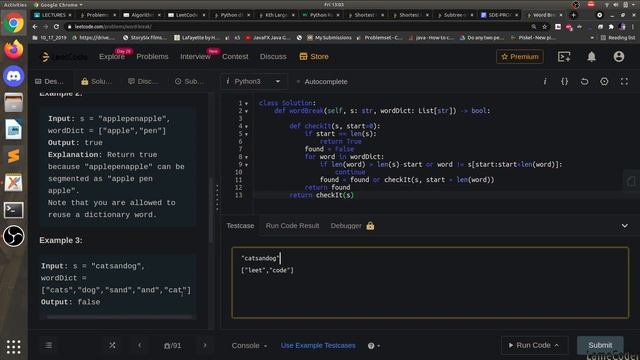Click Use Example Testcases link
Image resolution: width=640 pixels, height=360 pixels.
318,346
